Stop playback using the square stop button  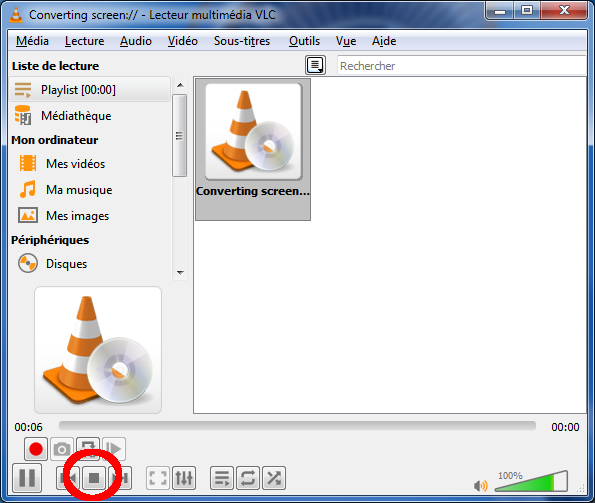(x=94, y=478)
